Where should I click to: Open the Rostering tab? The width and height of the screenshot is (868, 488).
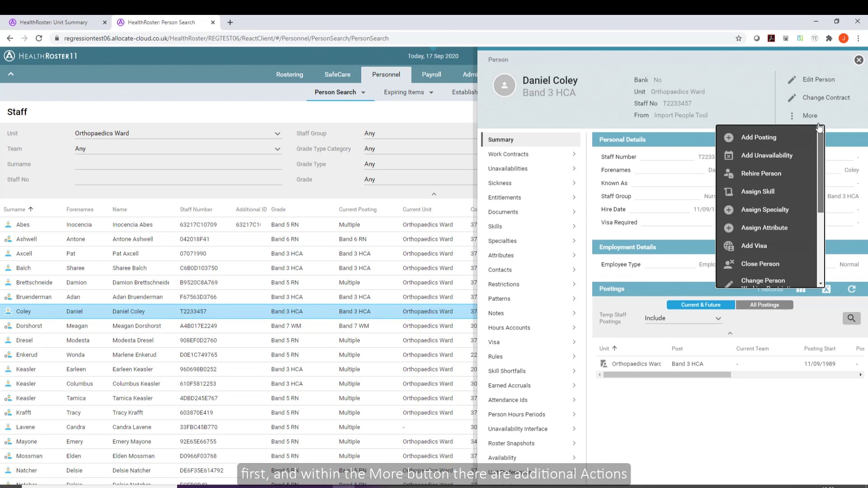(289, 75)
